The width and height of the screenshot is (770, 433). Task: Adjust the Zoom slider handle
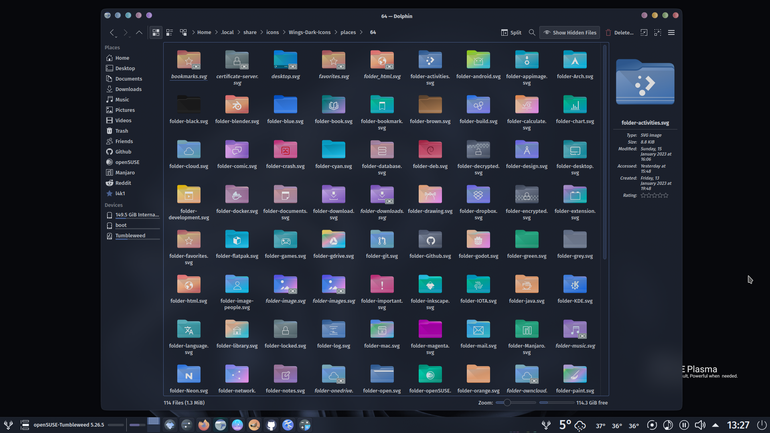(x=507, y=403)
